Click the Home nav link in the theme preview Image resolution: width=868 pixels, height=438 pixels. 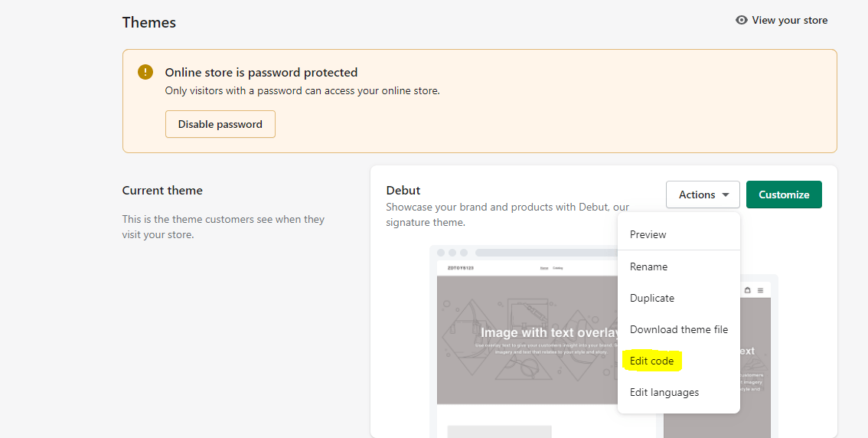point(543,268)
